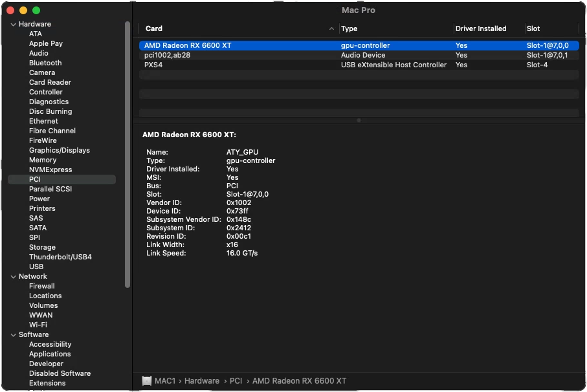Open Storage sidebar item
Image resolution: width=587 pixels, height=392 pixels.
point(42,248)
